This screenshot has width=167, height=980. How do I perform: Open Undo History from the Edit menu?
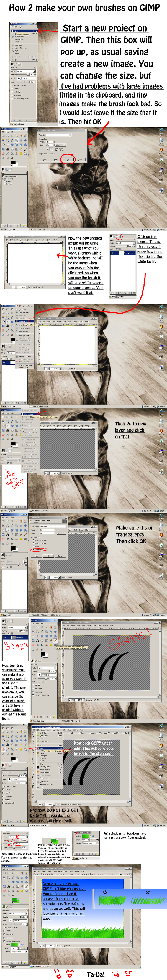pos(50,741)
